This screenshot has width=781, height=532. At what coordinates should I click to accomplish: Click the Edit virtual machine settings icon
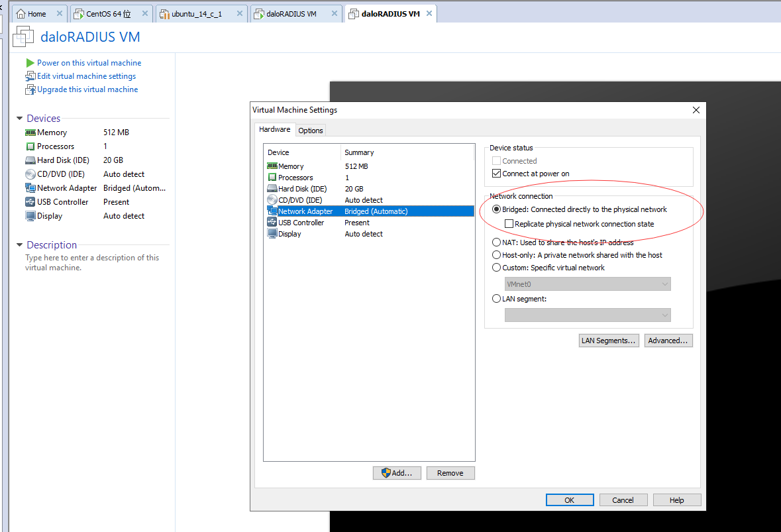click(x=30, y=76)
